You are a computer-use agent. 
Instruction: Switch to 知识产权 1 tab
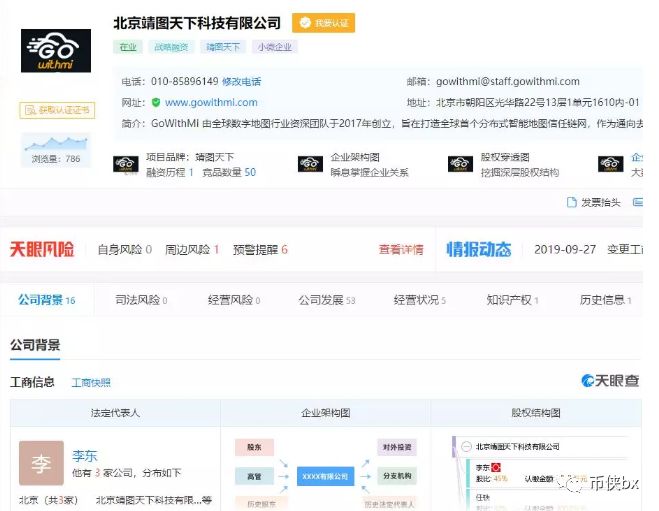click(x=512, y=300)
